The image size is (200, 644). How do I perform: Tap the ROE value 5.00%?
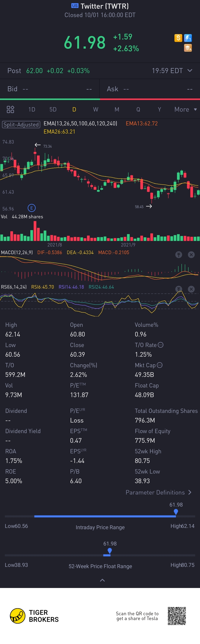click(x=14, y=481)
